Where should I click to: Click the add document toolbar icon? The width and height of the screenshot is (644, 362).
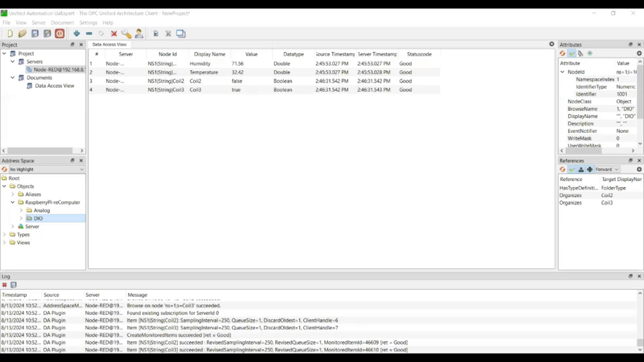click(156, 34)
